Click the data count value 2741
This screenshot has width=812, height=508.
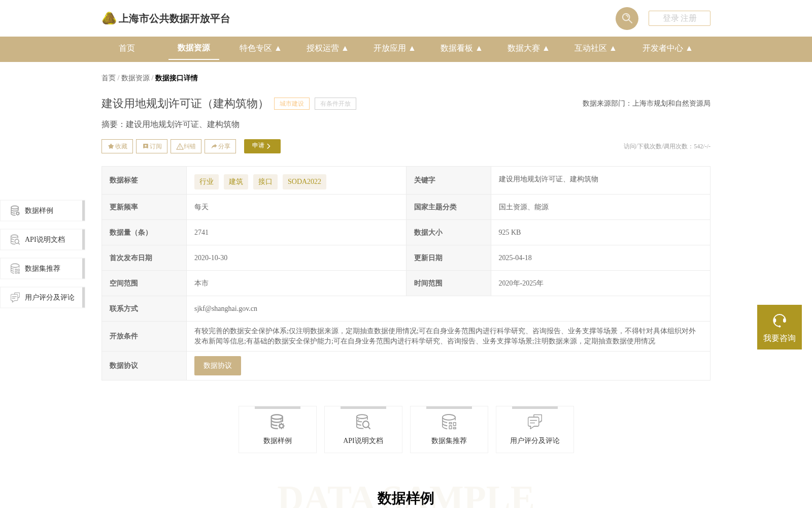point(201,233)
